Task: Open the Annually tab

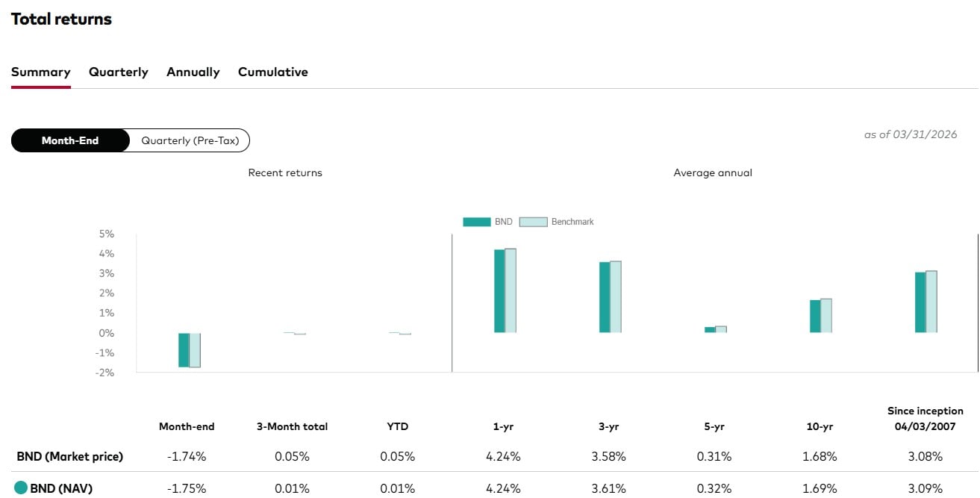Action: pos(193,72)
